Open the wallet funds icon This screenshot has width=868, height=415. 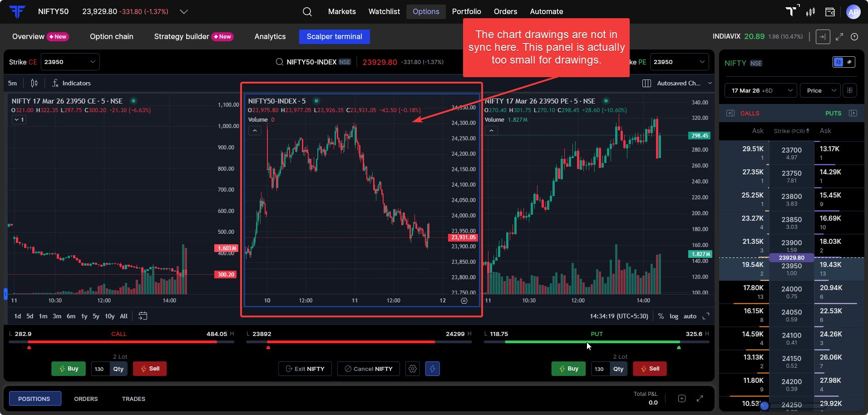[830, 12]
